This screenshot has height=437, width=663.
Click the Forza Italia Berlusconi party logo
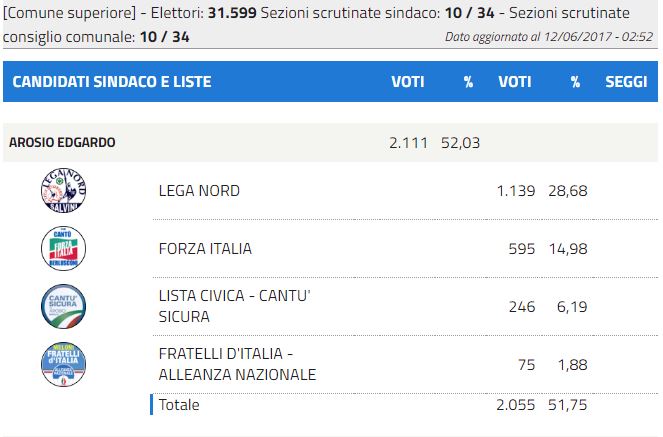[x=63, y=249]
